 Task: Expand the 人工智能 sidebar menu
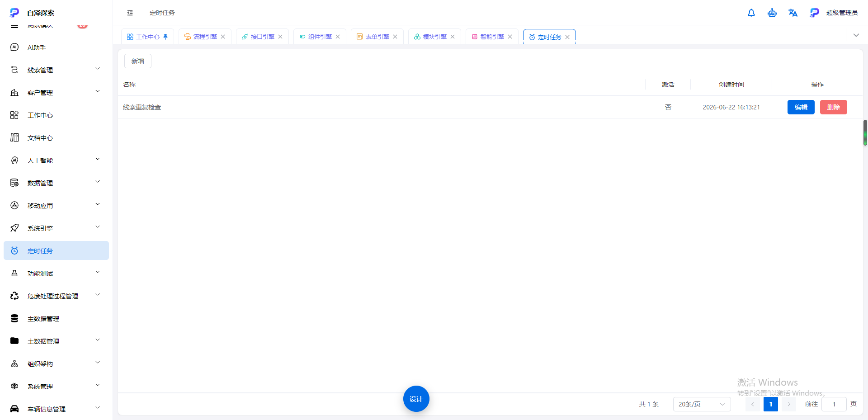click(56, 160)
